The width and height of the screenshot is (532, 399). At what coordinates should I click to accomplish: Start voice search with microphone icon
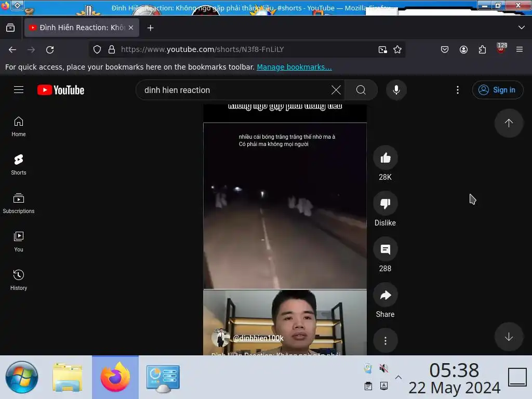pyautogui.click(x=396, y=90)
